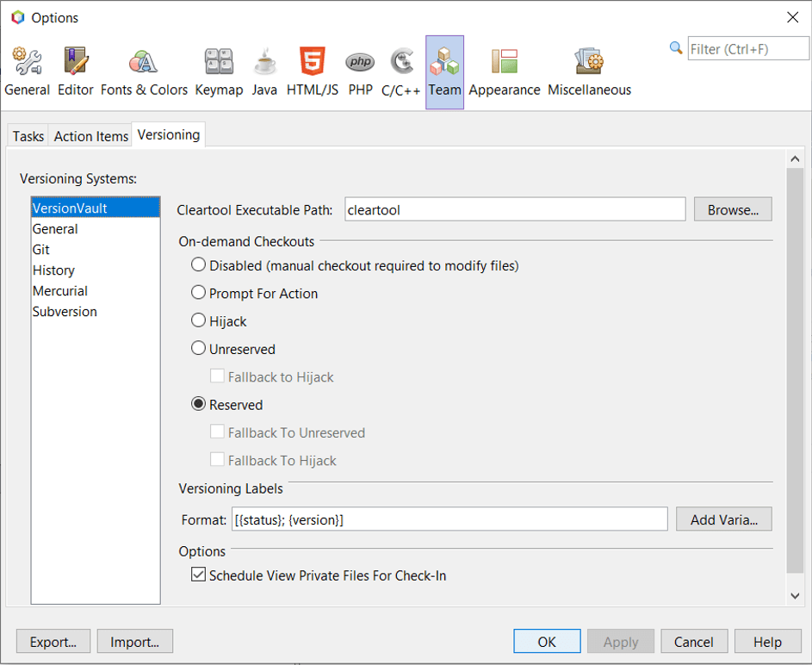Open the Fonts & Colors category
The width and height of the screenshot is (812, 665).
(x=144, y=72)
